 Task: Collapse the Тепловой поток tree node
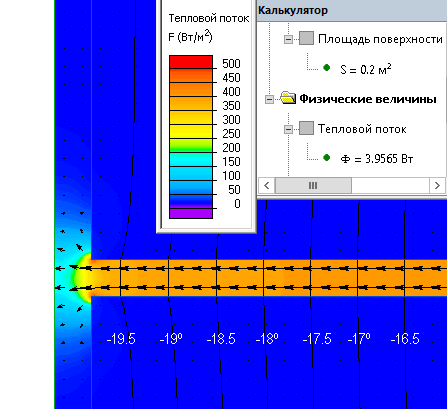(x=288, y=129)
